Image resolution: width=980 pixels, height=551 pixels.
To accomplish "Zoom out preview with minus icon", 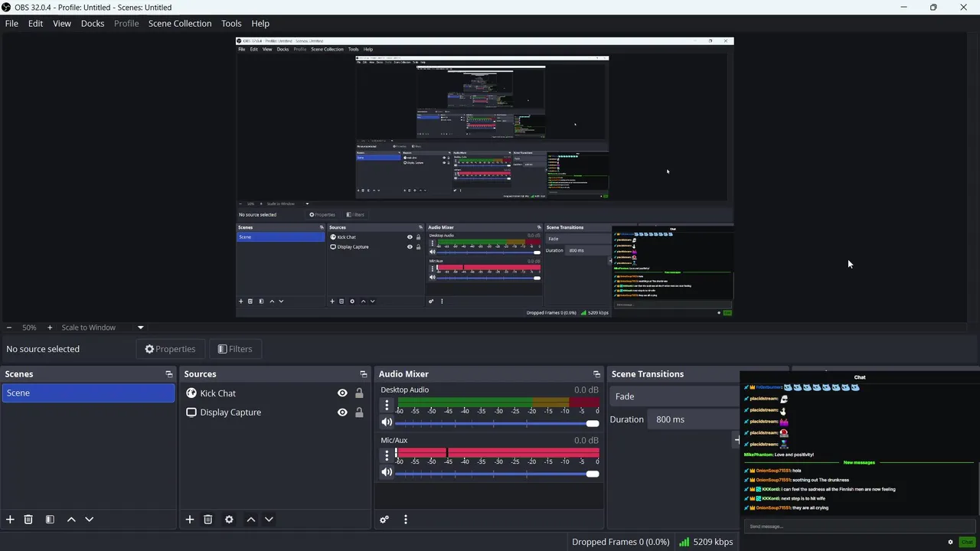I will 9,328.
